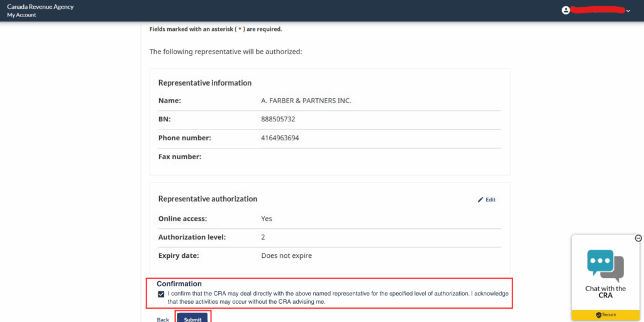The width and height of the screenshot is (644, 322).
Task: Click the Canada Revenue Agency title
Action: (x=40, y=7)
